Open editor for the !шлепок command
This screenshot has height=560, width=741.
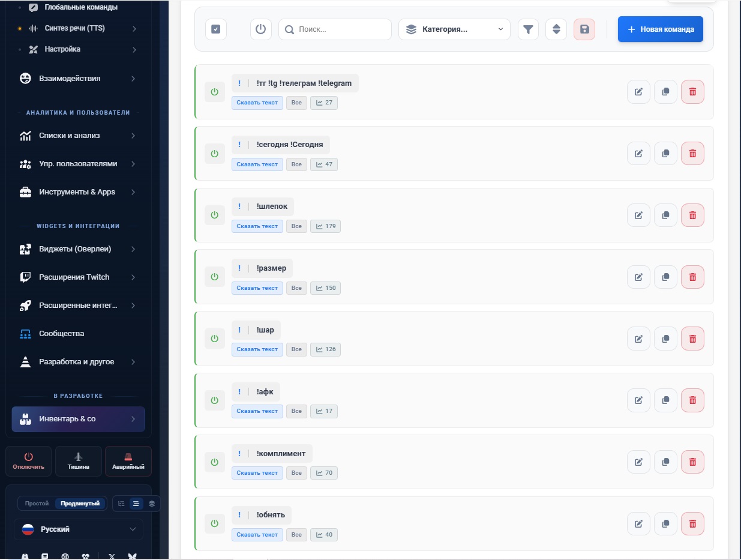click(638, 215)
